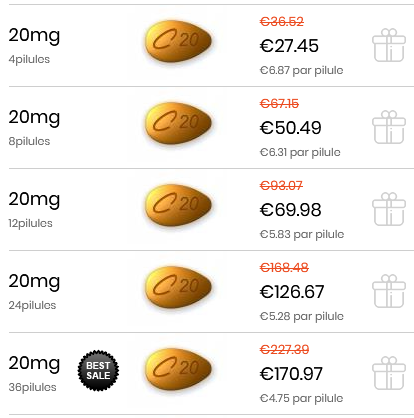This screenshot has height=418, width=414.
Task: Select the pill image in 36 pilules row
Action: pyautogui.click(x=178, y=369)
